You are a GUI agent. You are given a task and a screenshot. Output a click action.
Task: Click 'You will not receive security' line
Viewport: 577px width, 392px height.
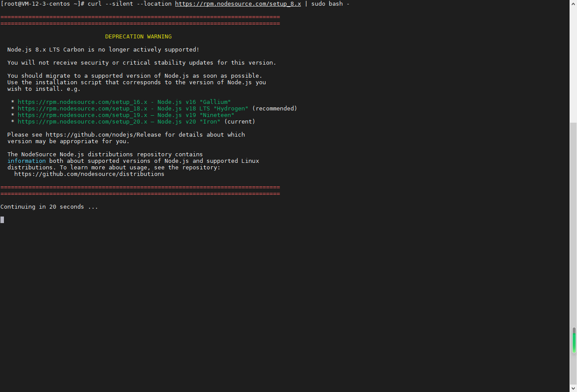(142, 62)
